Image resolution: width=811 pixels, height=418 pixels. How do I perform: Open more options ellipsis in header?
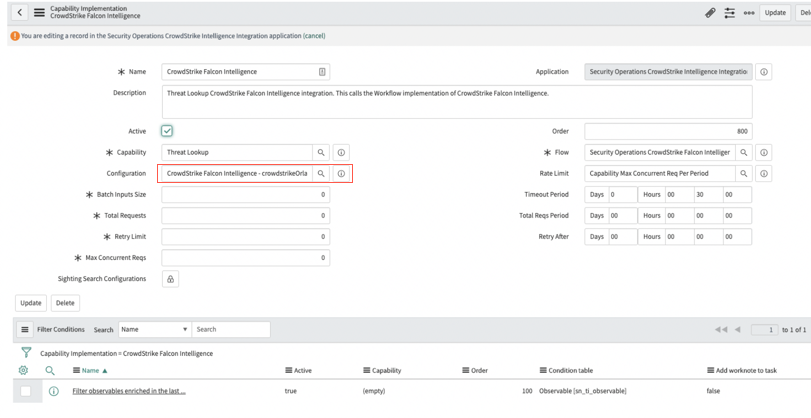coord(748,13)
